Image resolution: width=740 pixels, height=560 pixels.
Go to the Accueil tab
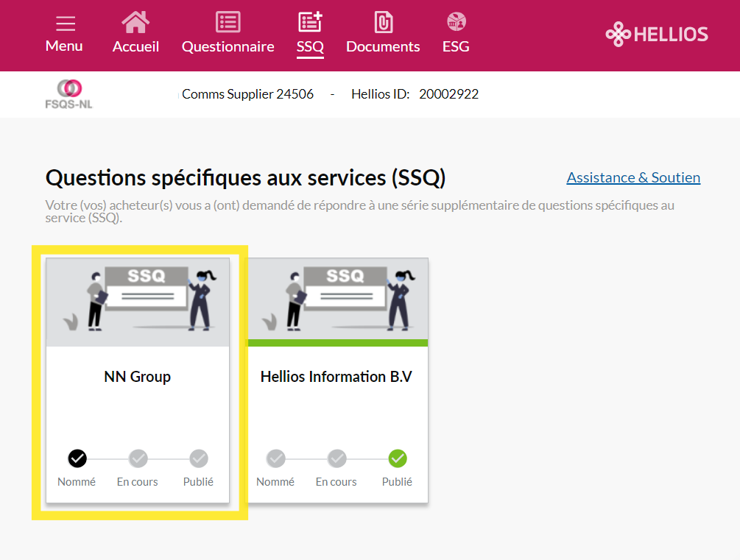pos(135,46)
